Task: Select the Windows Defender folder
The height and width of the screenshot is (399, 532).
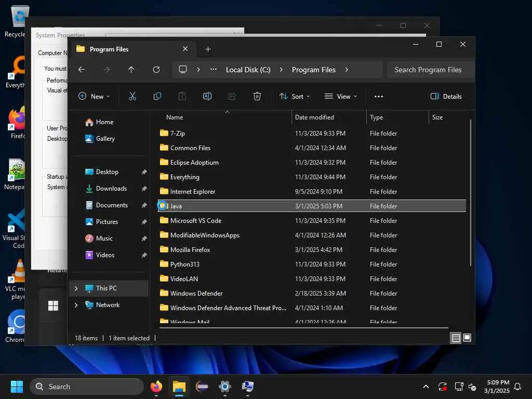Action: pyautogui.click(x=312, y=293)
